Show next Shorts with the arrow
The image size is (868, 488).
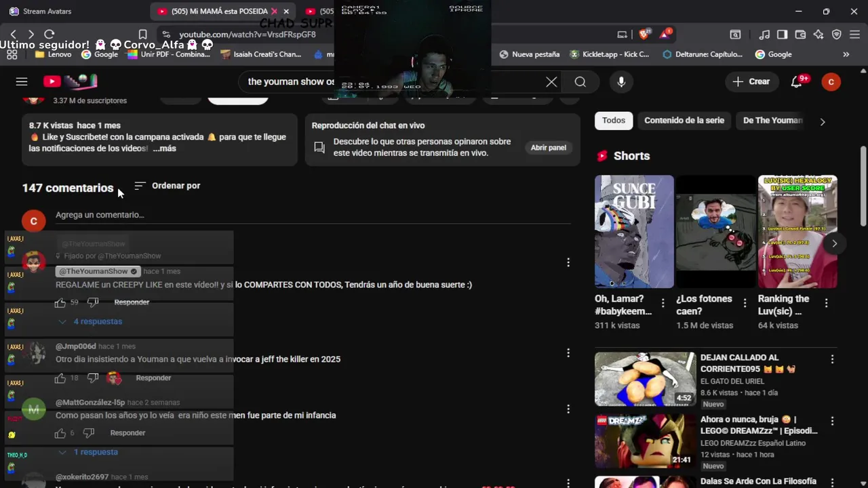click(834, 243)
